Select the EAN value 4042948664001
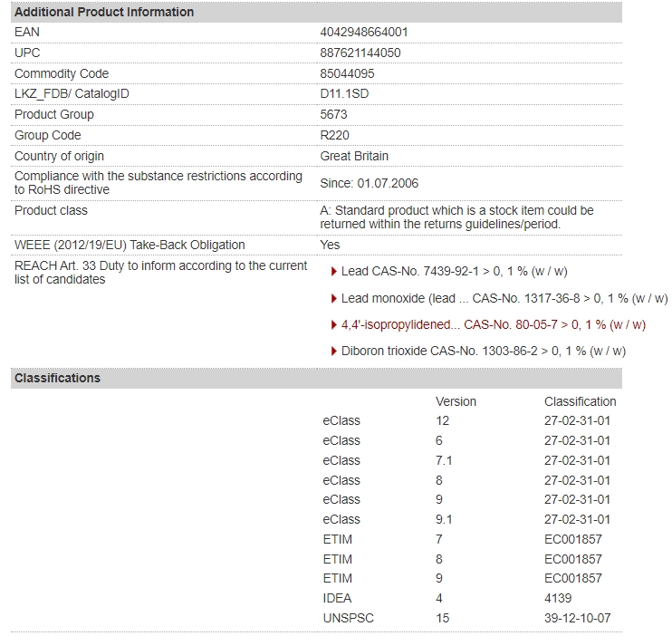This screenshot has width=672, height=636. (364, 33)
